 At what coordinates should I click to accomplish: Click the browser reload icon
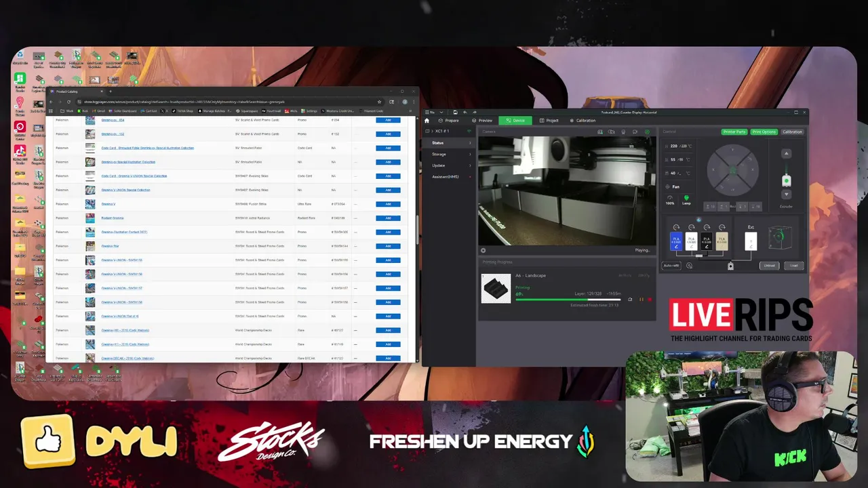(68, 102)
